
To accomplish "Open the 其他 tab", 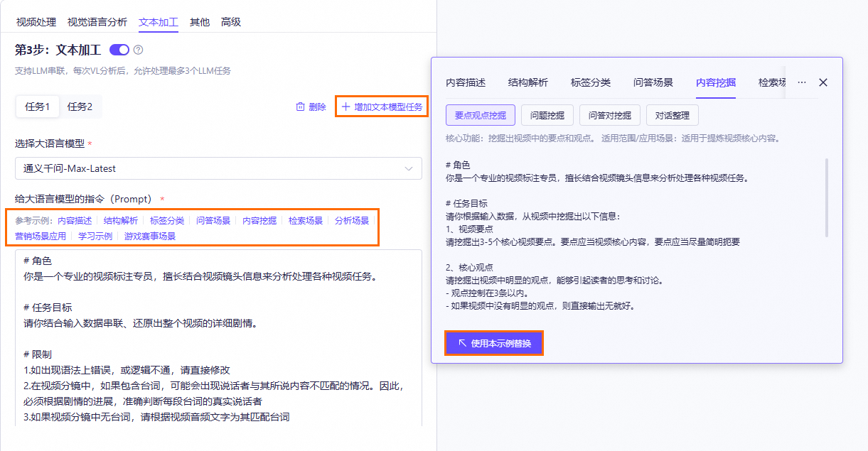I will coord(200,22).
